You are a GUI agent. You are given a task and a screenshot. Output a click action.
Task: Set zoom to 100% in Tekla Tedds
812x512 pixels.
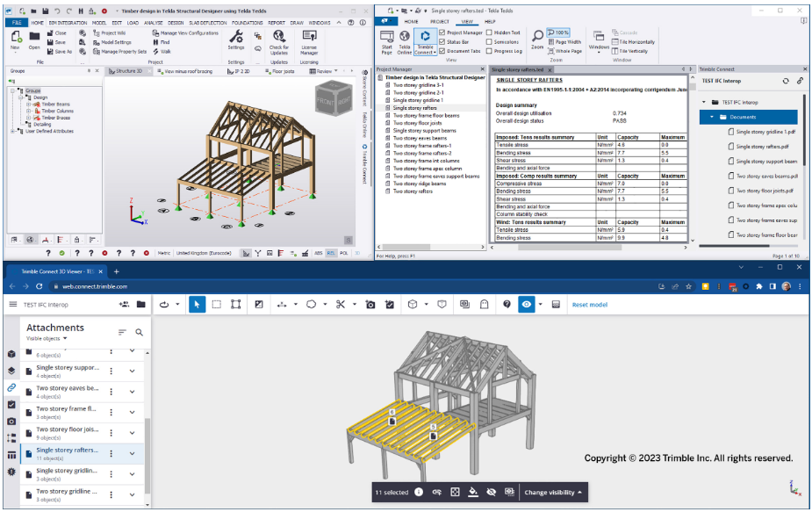pos(559,32)
